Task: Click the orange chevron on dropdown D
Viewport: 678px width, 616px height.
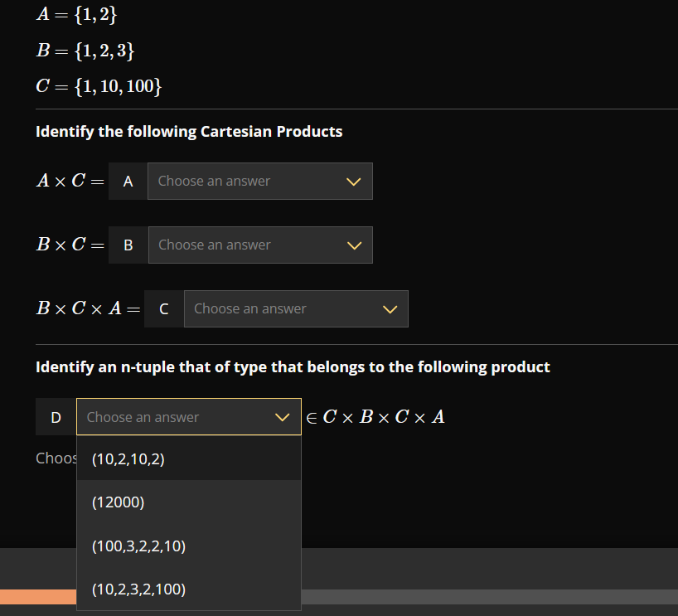Action: click(x=282, y=417)
